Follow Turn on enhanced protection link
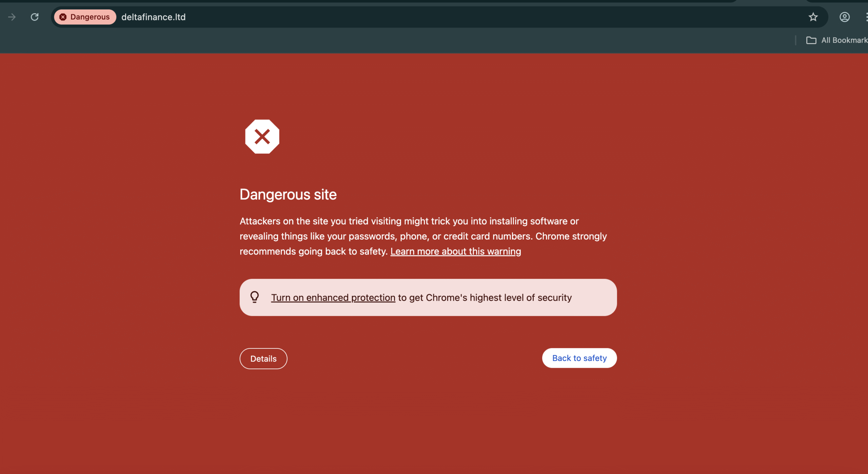 333,298
